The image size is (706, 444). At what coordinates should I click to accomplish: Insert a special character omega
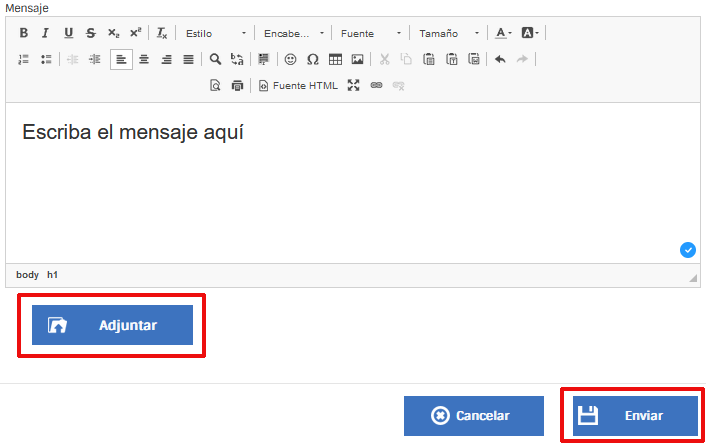[x=312, y=59]
